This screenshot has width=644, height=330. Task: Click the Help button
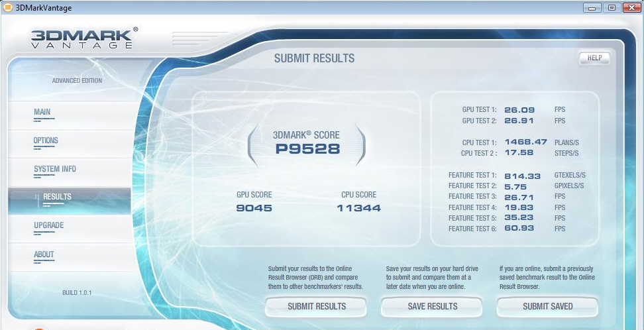click(x=594, y=58)
